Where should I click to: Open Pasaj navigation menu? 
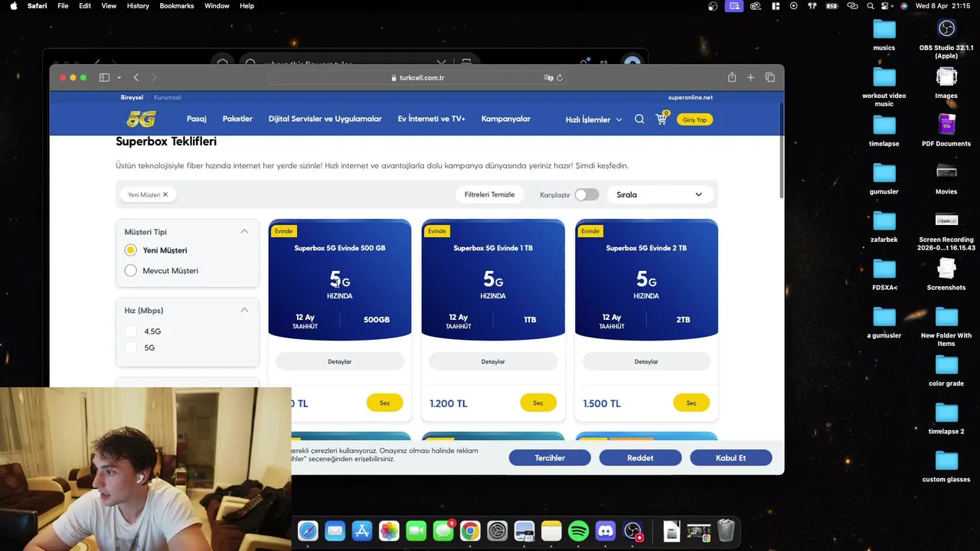[x=197, y=119]
